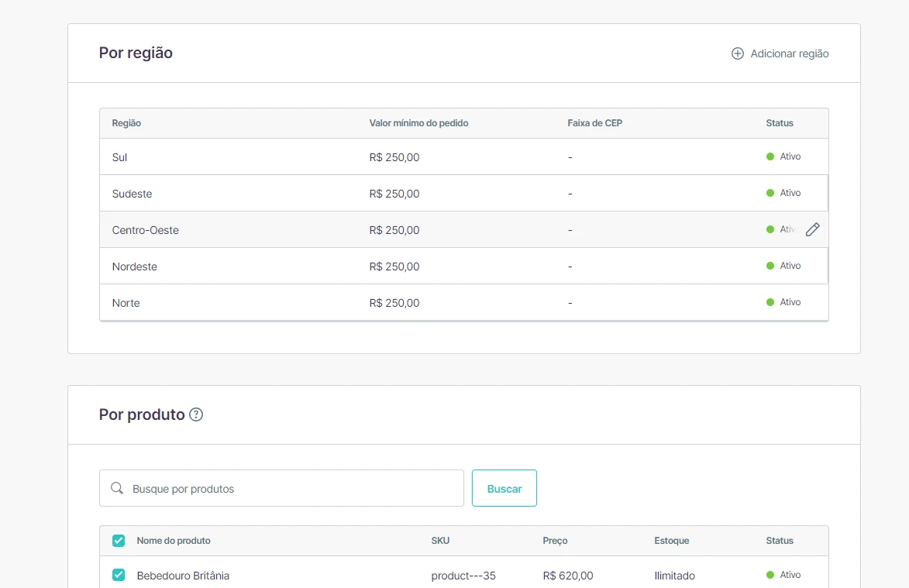Viewport: 909px width, 588px height.
Task: Select the Nordeste region row
Action: [463, 266]
